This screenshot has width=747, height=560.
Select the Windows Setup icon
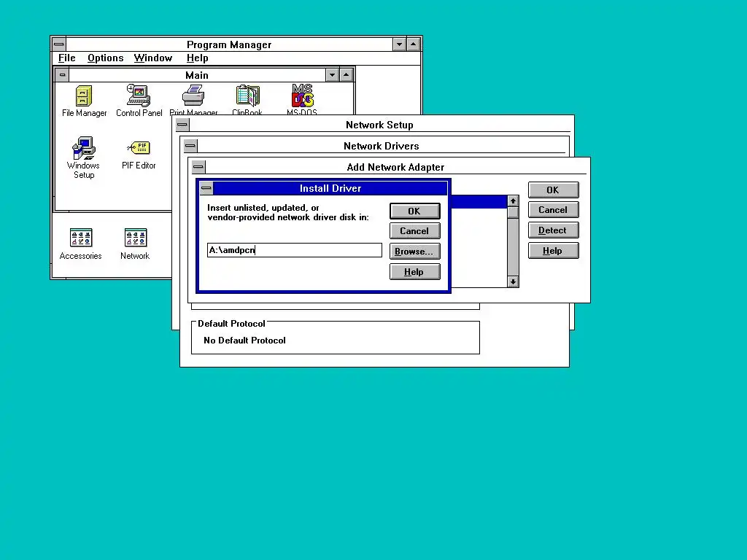click(83, 157)
